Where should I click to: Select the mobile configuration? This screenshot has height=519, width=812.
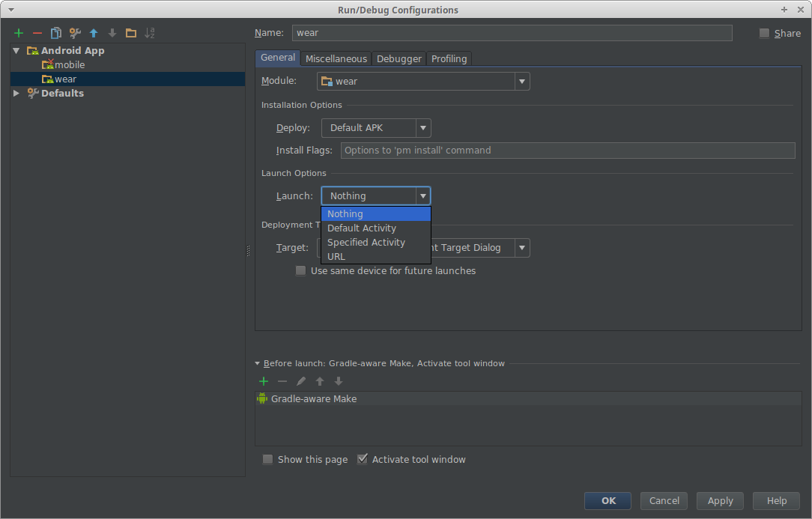click(127, 64)
